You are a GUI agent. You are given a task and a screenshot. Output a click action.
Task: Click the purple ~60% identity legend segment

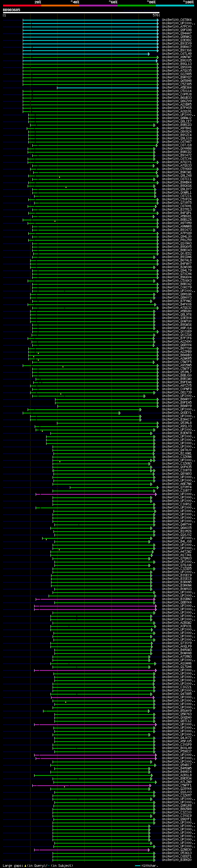coord(99,6)
